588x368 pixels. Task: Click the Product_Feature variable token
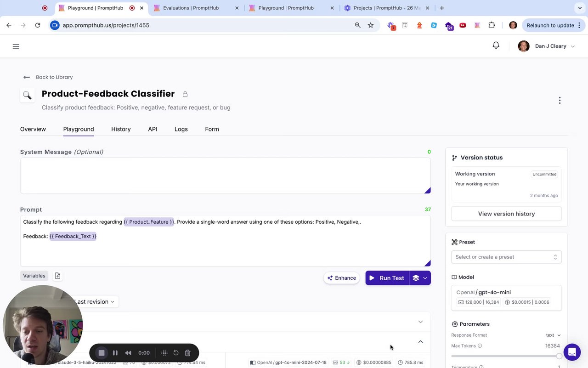149,222
